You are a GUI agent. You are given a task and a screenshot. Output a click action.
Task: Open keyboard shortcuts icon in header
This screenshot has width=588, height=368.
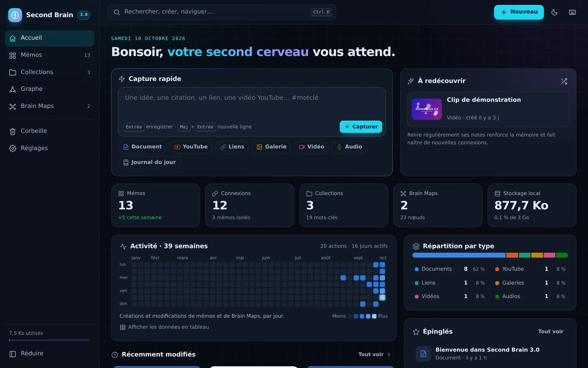click(x=572, y=12)
